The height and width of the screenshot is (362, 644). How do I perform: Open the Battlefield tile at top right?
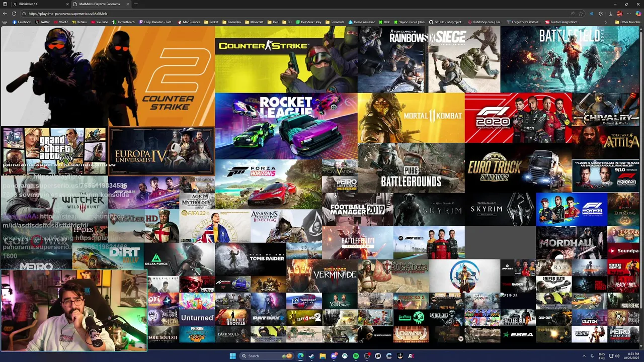point(571,59)
